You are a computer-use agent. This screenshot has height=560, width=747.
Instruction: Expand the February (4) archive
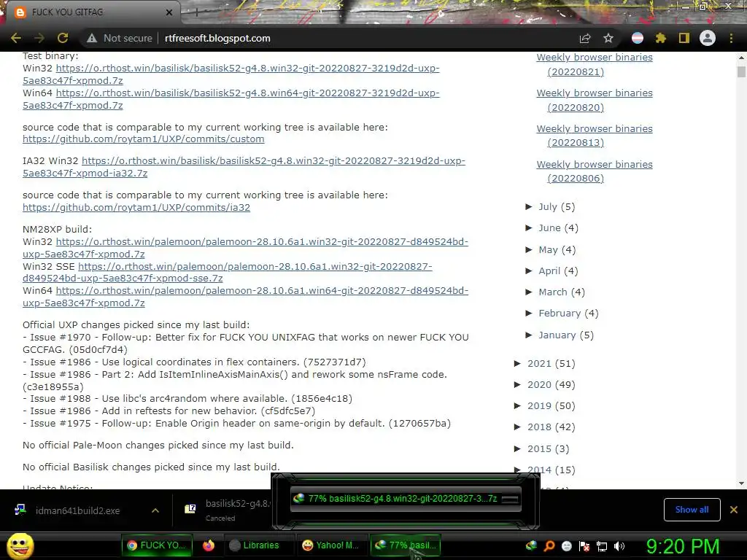point(529,314)
